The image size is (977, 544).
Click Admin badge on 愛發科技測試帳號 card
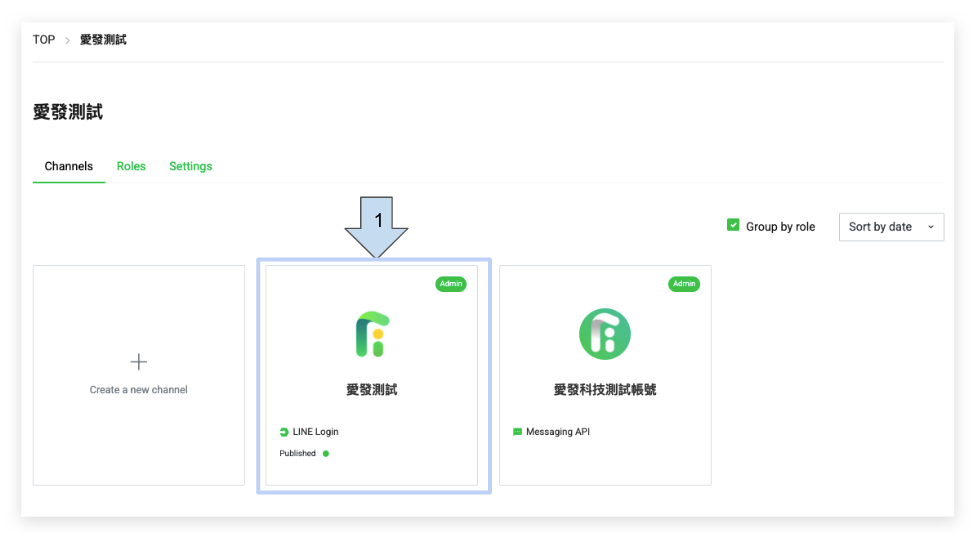pyautogui.click(x=684, y=284)
